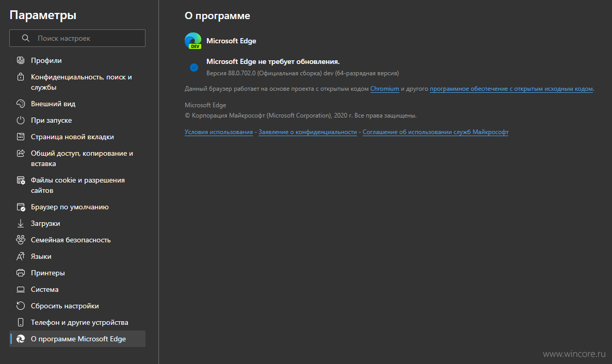Click the Профили sidebar icon
This screenshot has height=364, width=612.
pyautogui.click(x=21, y=60)
